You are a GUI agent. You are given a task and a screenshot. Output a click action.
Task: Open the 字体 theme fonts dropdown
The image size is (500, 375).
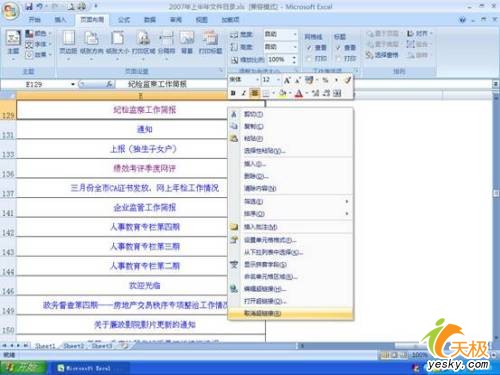click(x=39, y=44)
